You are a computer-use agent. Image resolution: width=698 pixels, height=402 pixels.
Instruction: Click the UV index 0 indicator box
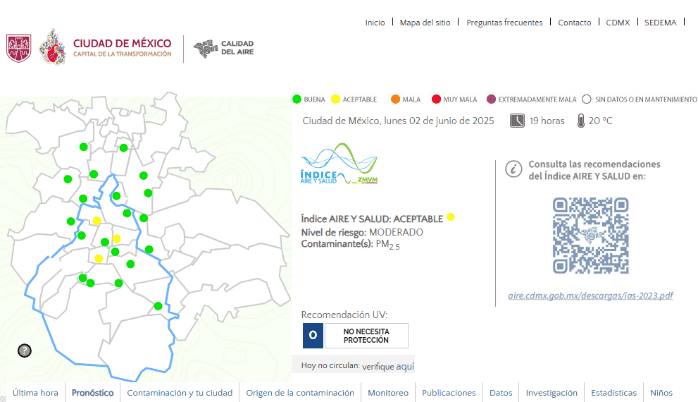point(313,335)
